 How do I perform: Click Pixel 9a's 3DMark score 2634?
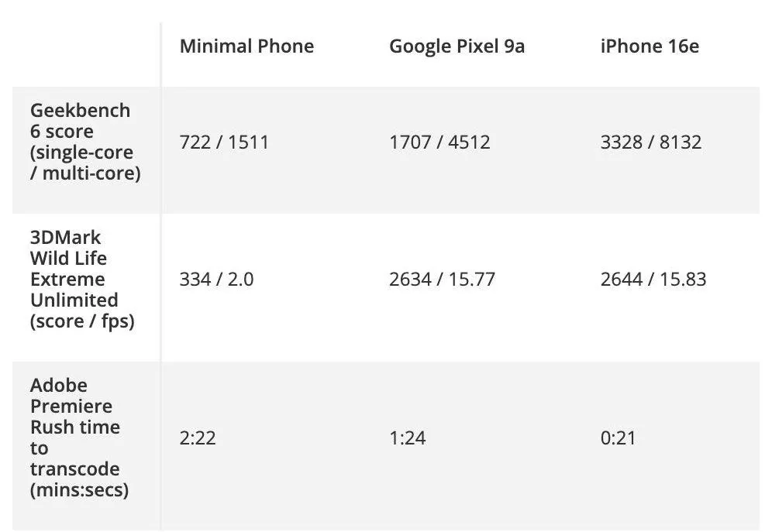[x=411, y=280]
